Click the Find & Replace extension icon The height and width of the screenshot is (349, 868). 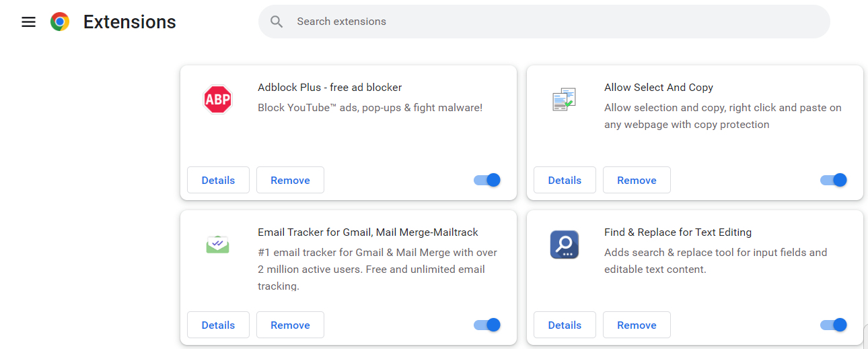tap(564, 245)
